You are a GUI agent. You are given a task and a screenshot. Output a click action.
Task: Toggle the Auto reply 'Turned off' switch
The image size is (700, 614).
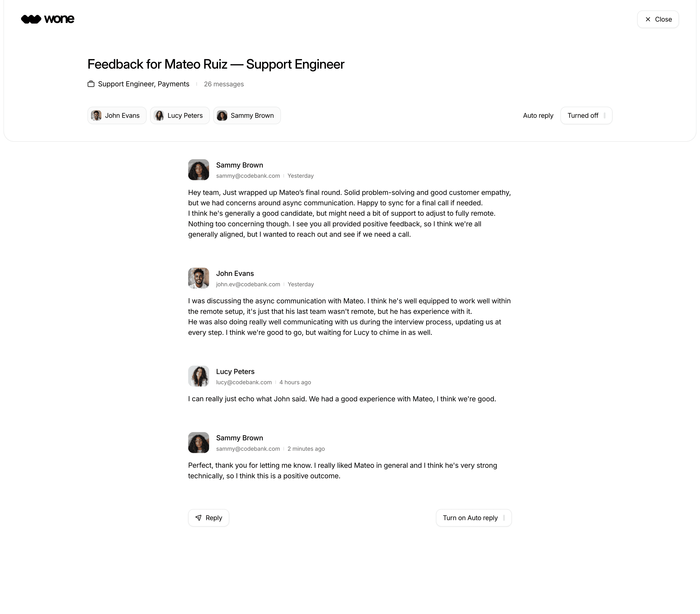586,115
